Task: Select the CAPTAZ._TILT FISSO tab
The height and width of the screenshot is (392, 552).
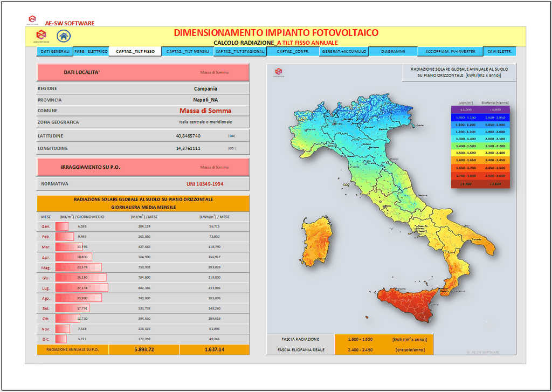Action: 135,52
